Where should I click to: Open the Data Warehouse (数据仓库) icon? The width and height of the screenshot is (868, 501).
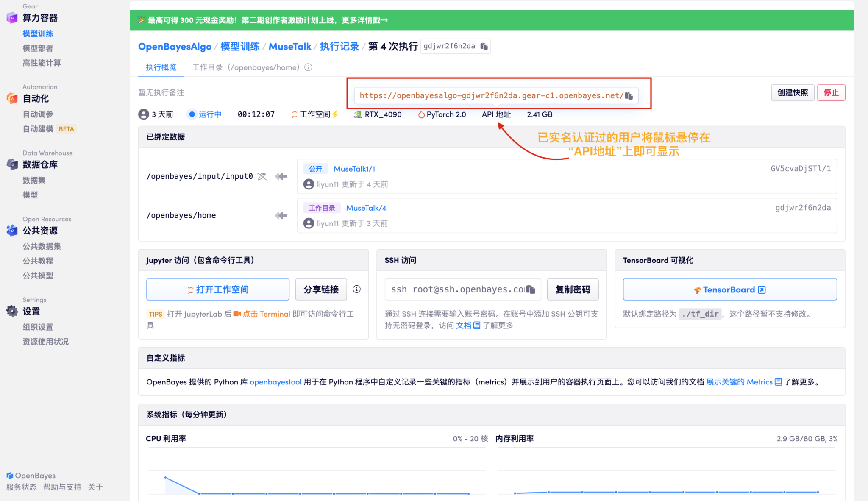coord(11,164)
